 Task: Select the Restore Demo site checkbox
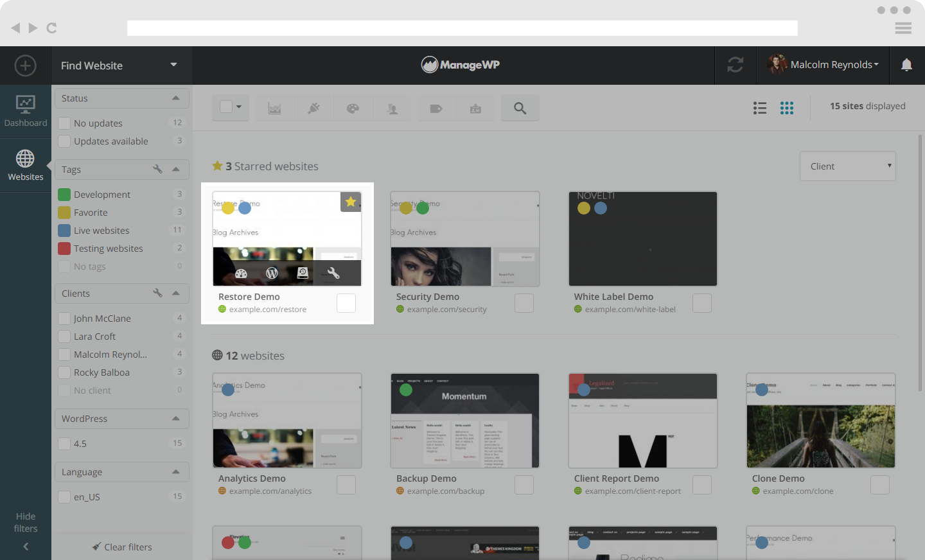point(346,303)
